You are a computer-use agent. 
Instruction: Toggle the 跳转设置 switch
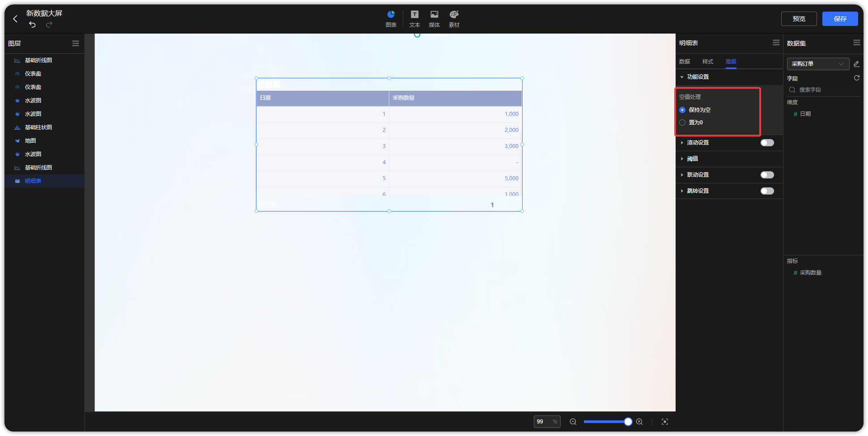click(767, 191)
